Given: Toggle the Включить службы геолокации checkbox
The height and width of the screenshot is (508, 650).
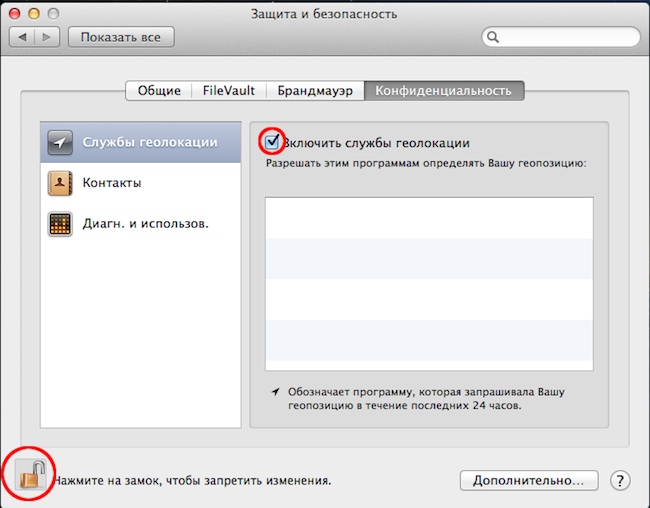Looking at the screenshot, I should click(271, 142).
